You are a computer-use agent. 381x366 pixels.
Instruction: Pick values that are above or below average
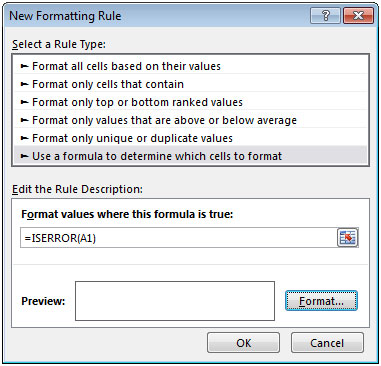coord(191,120)
